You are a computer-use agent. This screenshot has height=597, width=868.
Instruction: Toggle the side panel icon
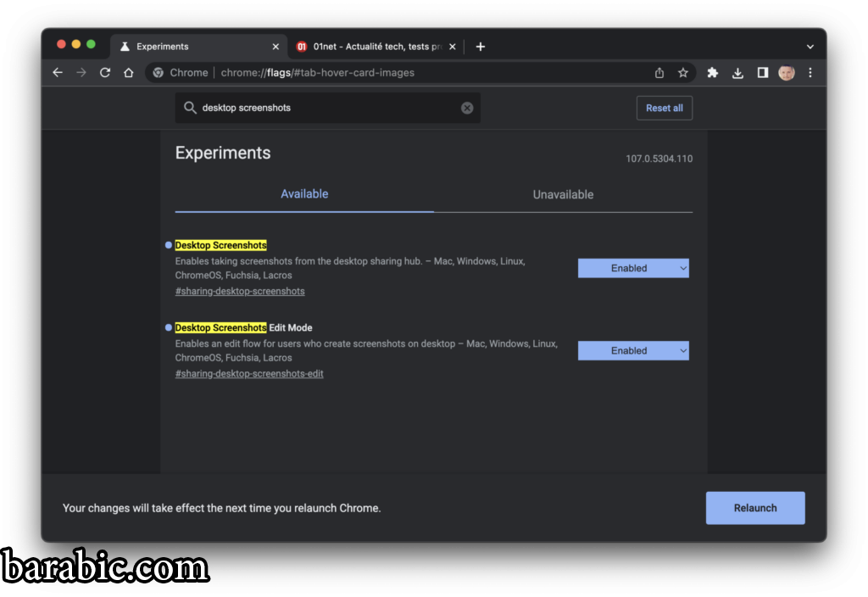[762, 73]
